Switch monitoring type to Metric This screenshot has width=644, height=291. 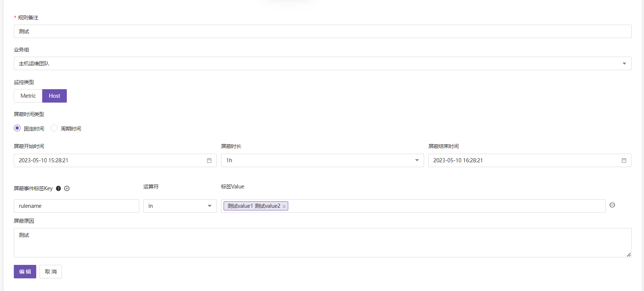click(x=28, y=96)
